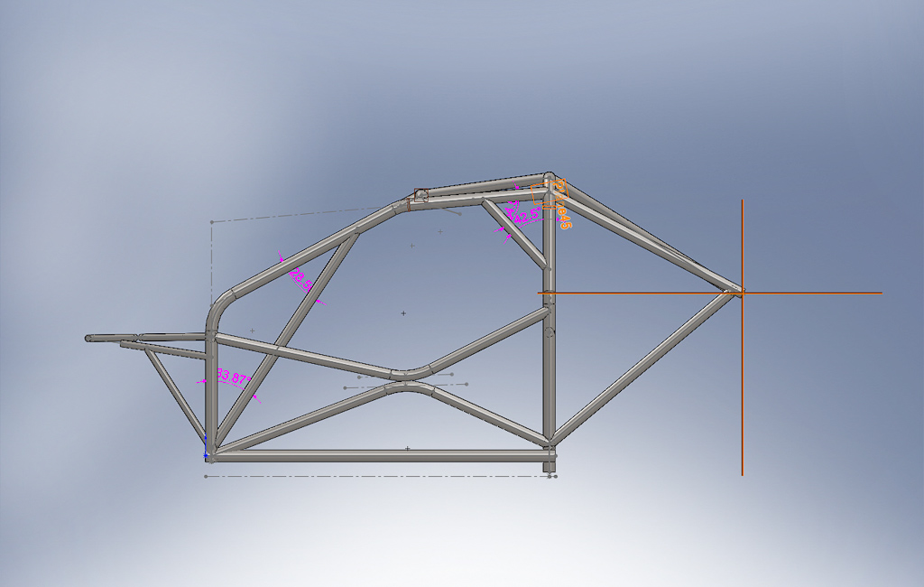This screenshot has height=587, width=924.
Task: Click the orange Plane45 label
Action: pos(561,206)
